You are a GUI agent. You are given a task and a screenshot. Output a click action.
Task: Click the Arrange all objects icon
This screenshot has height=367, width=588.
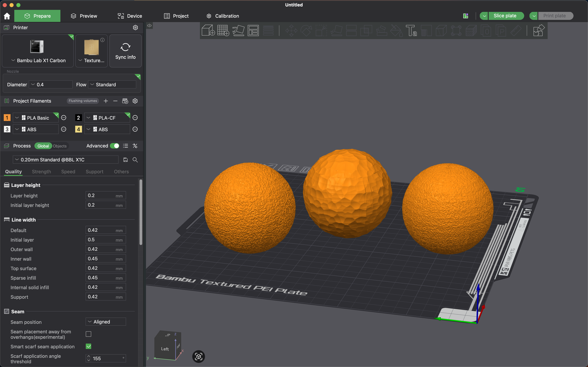tap(253, 31)
